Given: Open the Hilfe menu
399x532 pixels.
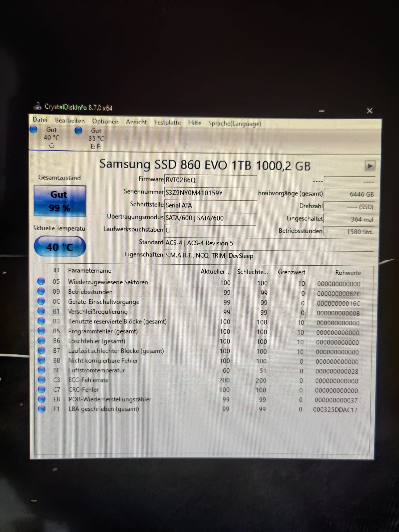Looking at the screenshot, I should [x=194, y=123].
